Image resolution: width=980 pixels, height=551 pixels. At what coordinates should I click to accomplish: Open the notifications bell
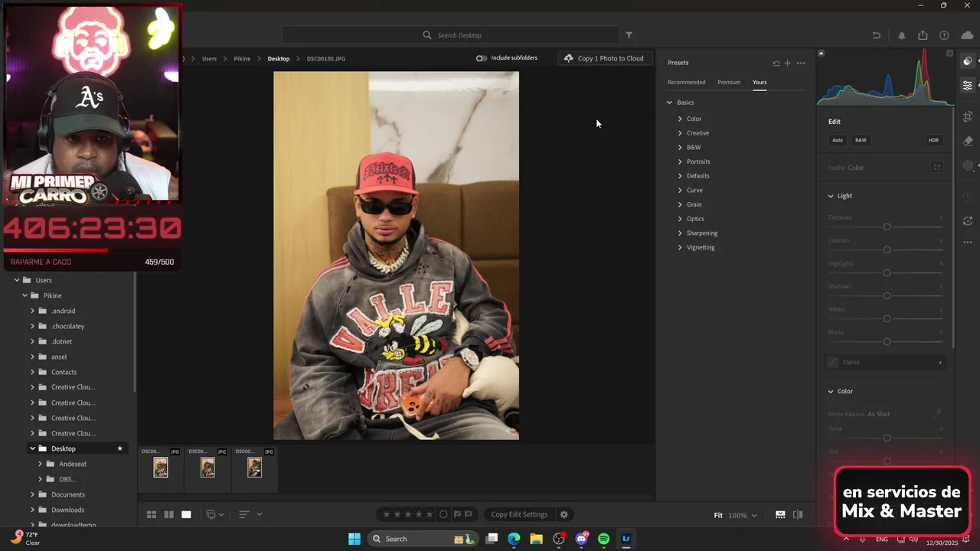901,35
